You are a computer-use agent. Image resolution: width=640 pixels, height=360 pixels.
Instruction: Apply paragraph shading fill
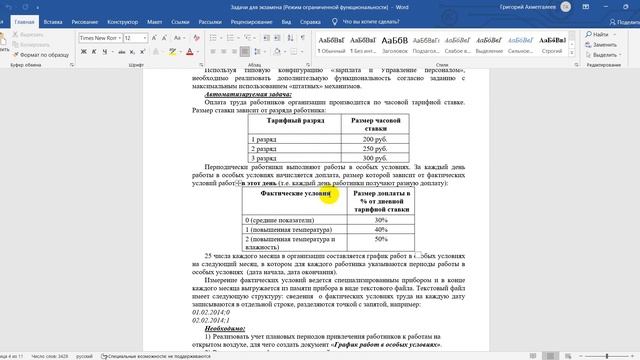pyautogui.click(x=277, y=52)
